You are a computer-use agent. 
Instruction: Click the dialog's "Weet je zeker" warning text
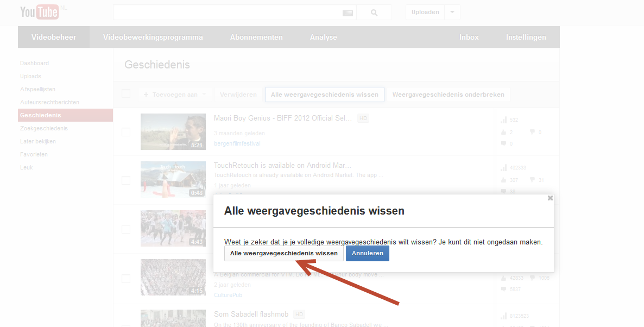383,242
